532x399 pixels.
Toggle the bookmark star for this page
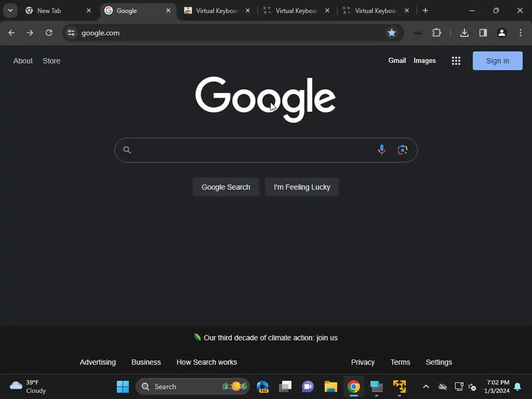(x=392, y=33)
